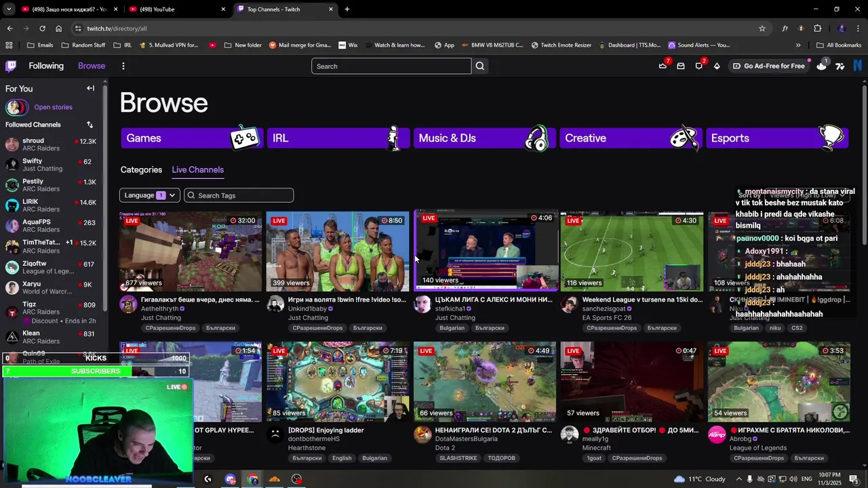Expand the Language filter dropdown
This screenshot has height=488, width=868.
click(x=150, y=195)
